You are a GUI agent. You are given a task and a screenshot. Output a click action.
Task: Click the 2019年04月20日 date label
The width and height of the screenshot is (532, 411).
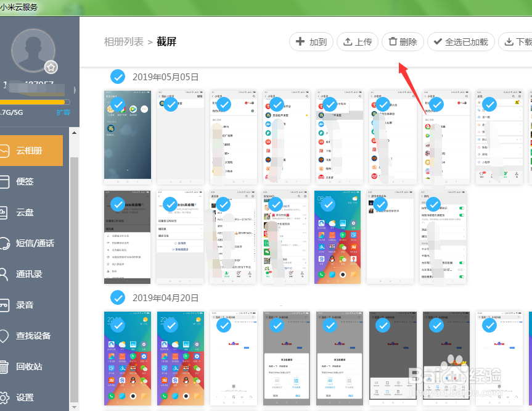(166, 298)
